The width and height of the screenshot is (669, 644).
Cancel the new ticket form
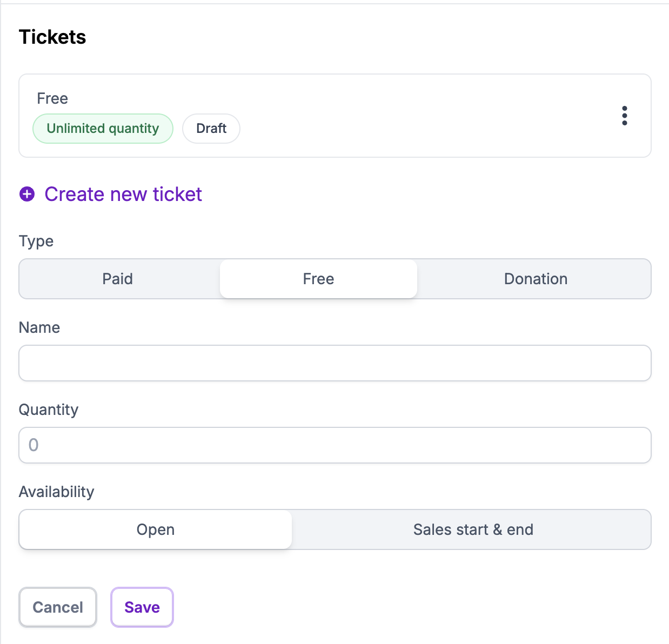point(58,607)
